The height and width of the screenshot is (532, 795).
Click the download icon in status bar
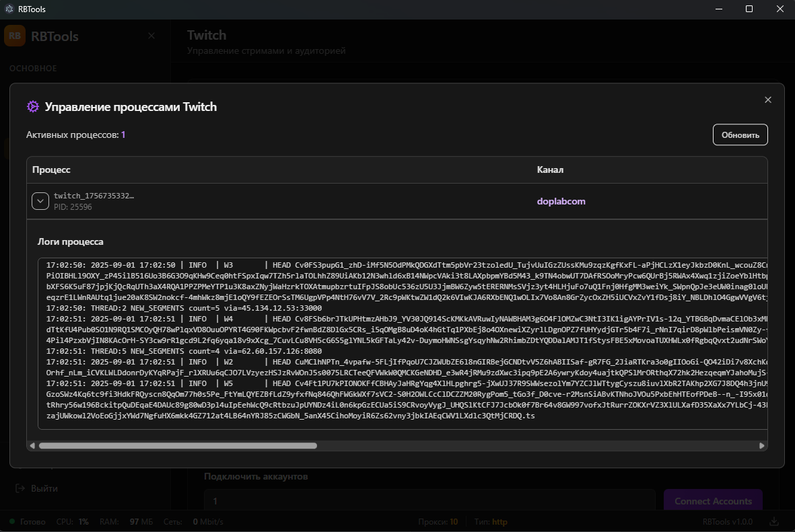coord(774,522)
